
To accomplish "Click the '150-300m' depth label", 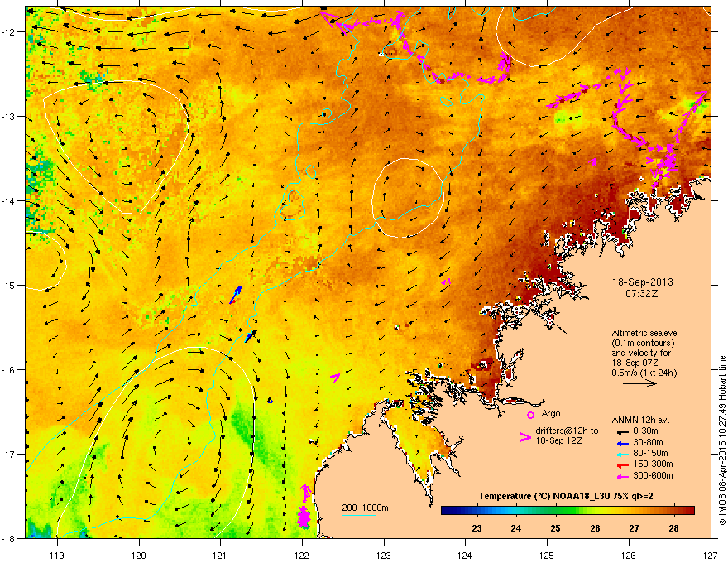I will coord(653,464).
